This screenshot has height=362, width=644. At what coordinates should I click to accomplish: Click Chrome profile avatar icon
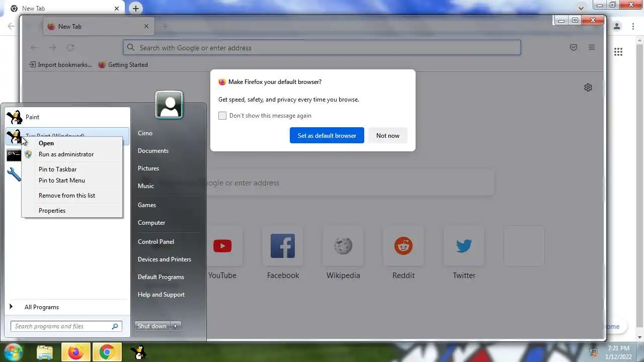point(617,26)
